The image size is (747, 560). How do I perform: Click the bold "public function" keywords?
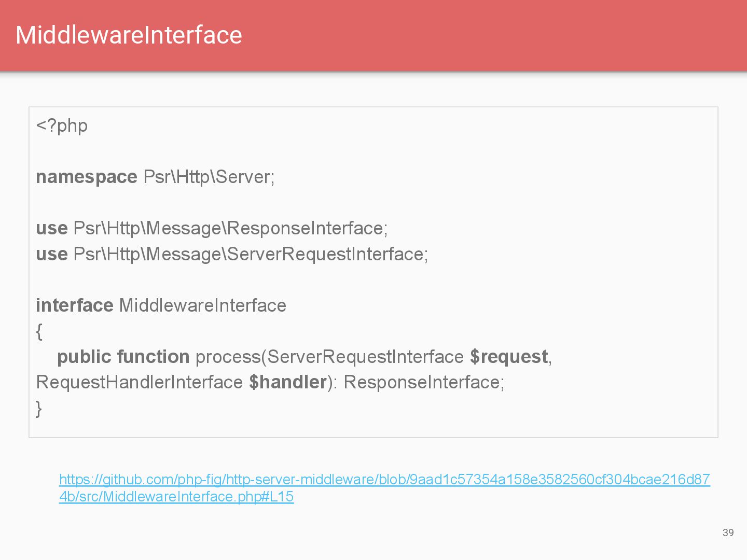pyautogui.click(x=123, y=357)
